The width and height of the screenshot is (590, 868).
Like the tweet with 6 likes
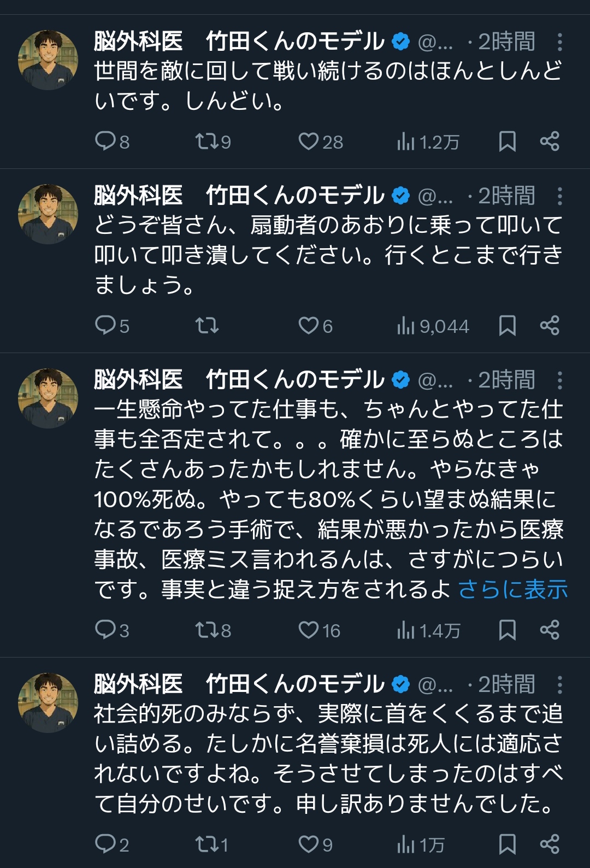(308, 325)
